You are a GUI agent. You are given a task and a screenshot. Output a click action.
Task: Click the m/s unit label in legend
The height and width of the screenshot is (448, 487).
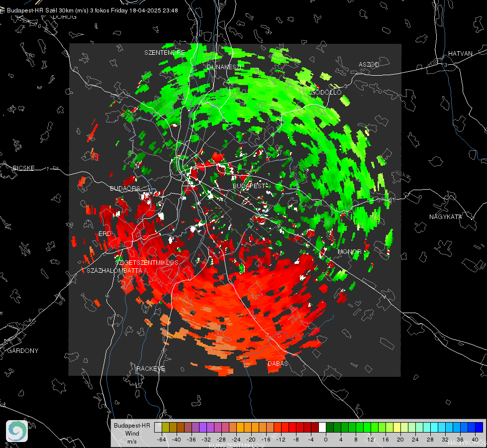132,441
